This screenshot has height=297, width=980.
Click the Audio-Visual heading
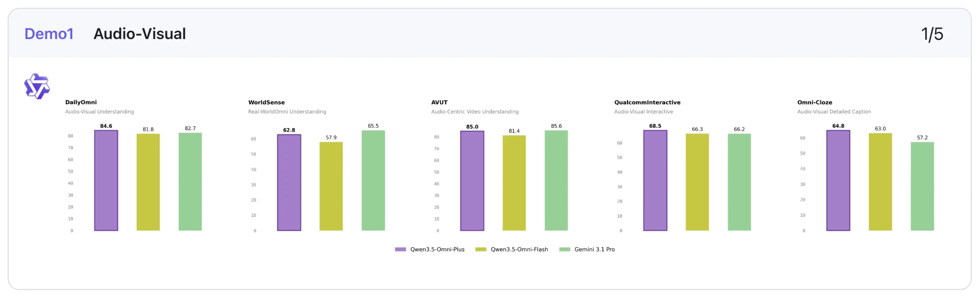[140, 34]
